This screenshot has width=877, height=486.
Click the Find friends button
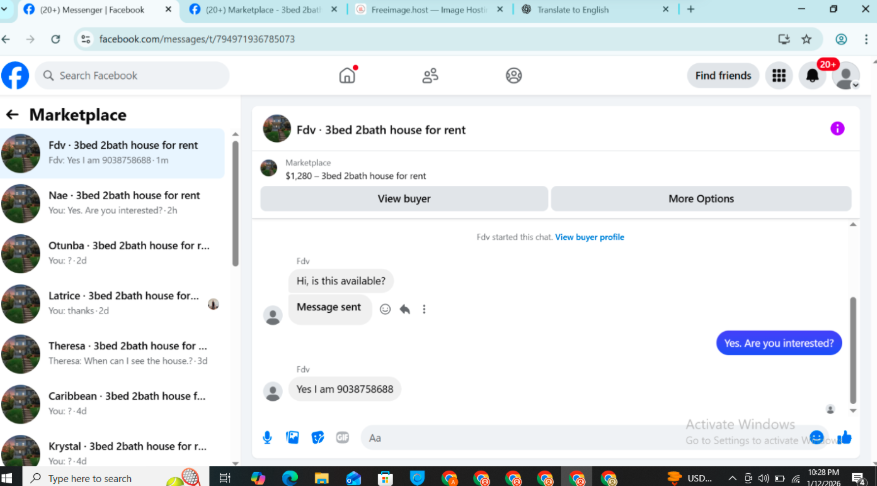pos(723,76)
